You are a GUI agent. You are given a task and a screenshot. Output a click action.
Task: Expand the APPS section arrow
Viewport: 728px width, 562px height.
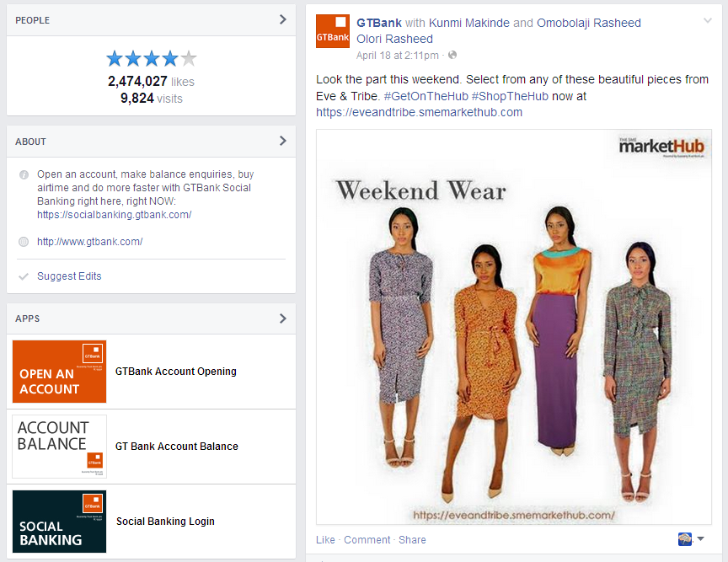tap(283, 318)
